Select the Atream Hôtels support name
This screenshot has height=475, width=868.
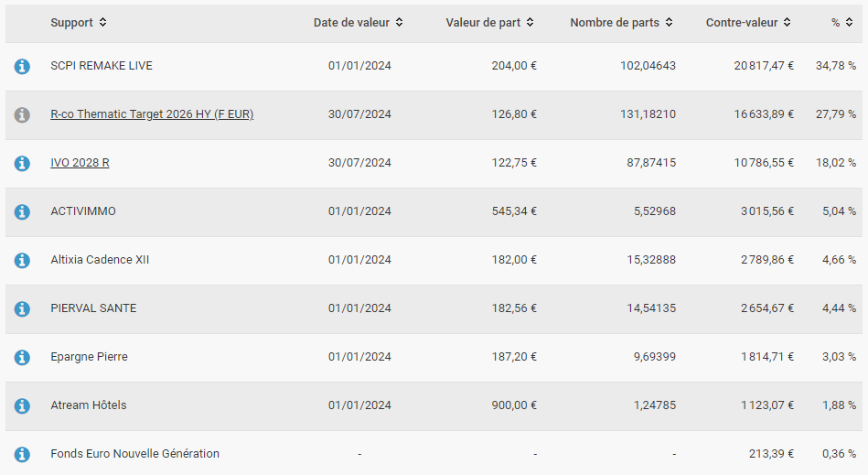click(89, 405)
